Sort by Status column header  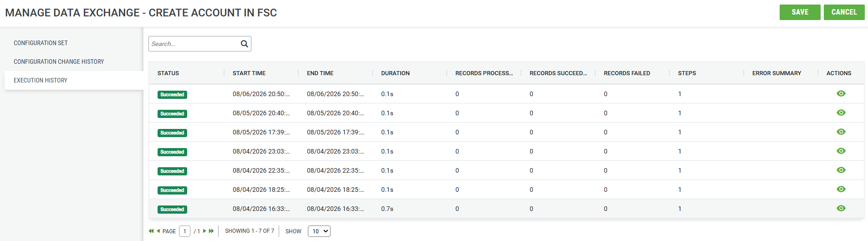point(168,73)
